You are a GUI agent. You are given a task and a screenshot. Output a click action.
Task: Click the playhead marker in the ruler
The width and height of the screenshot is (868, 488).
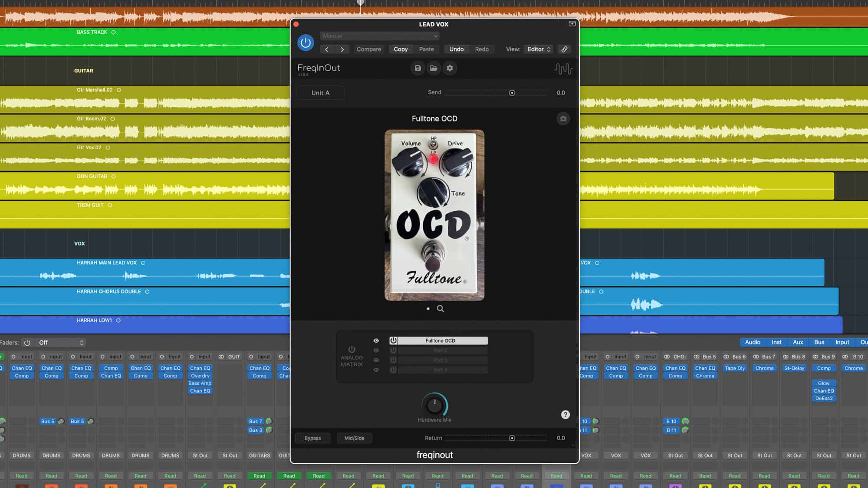360,3
